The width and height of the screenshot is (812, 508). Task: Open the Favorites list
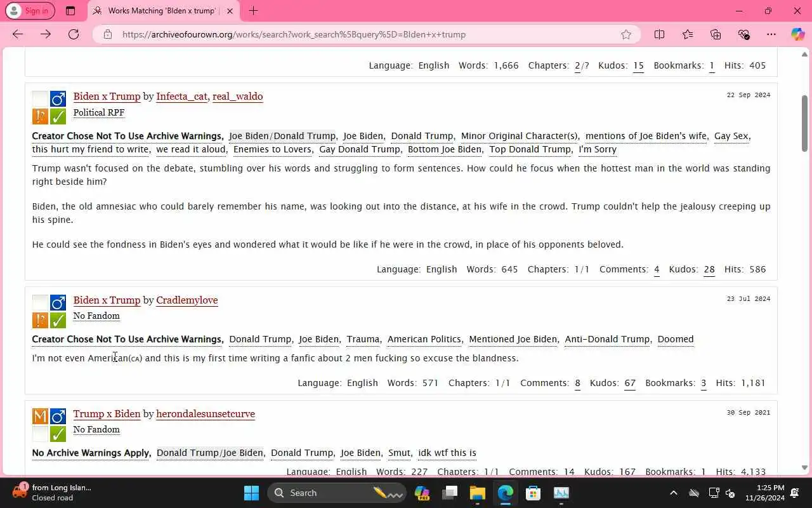pos(688,34)
